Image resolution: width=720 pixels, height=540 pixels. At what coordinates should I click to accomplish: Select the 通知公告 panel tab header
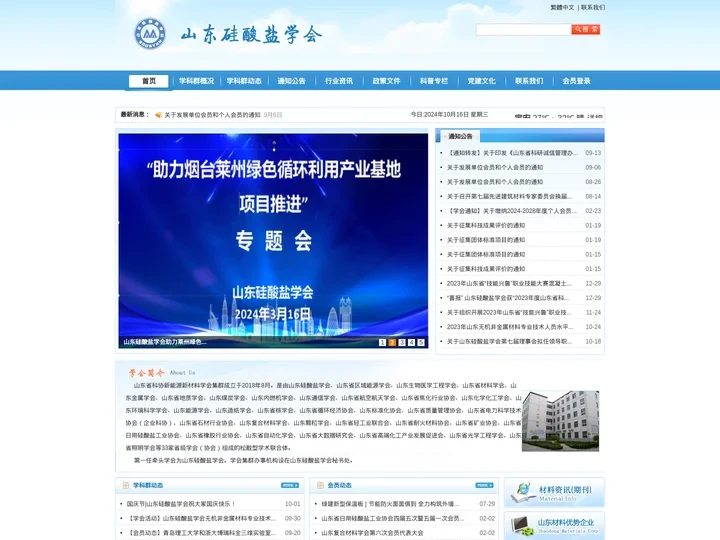click(460, 136)
